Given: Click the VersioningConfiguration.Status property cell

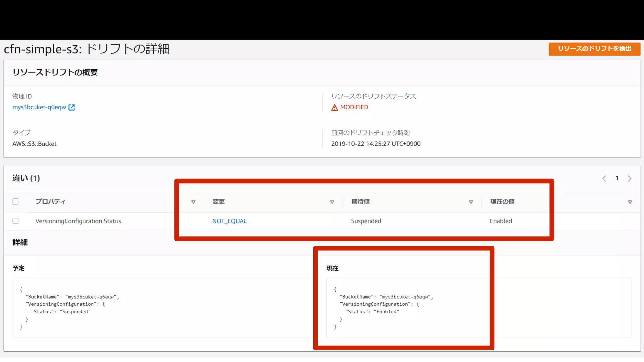Looking at the screenshot, I should pyautogui.click(x=78, y=221).
